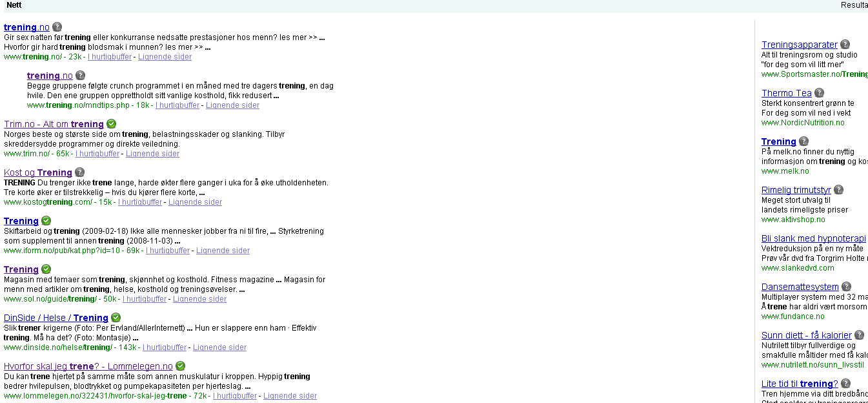
Task: Open the www.sol.no/guide/trening result
Action: 21,269
